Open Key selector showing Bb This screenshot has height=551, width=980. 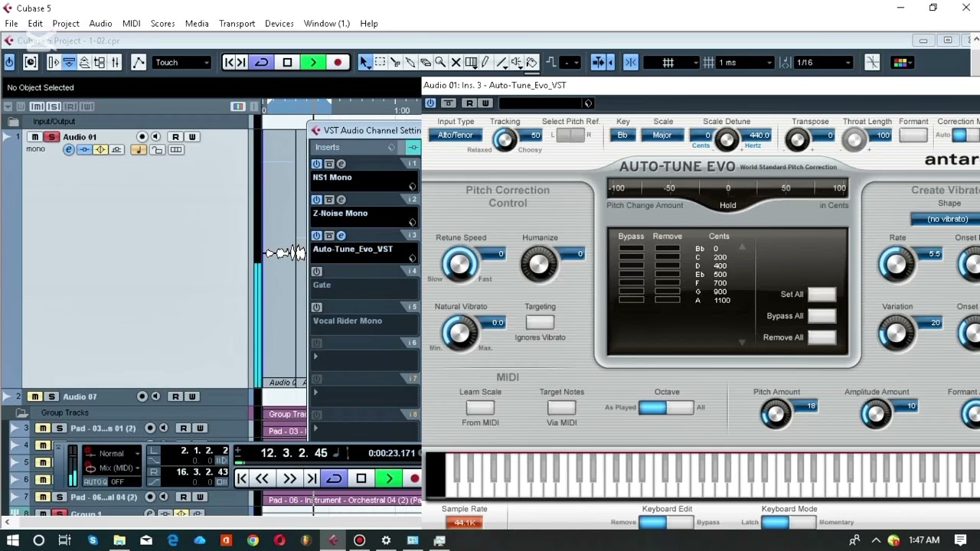tap(622, 135)
